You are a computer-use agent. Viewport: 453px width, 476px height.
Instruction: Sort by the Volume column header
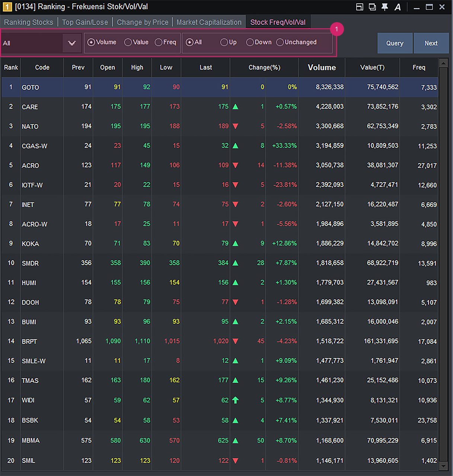(322, 67)
